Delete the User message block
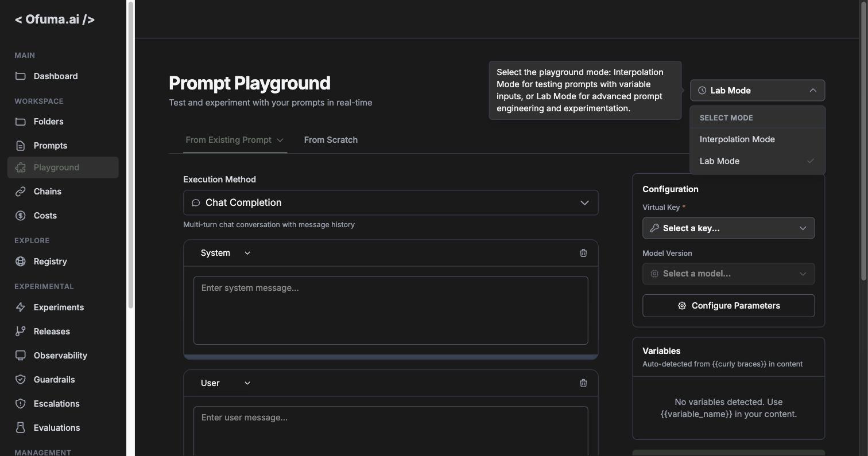The height and width of the screenshot is (456, 868). coord(583,383)
